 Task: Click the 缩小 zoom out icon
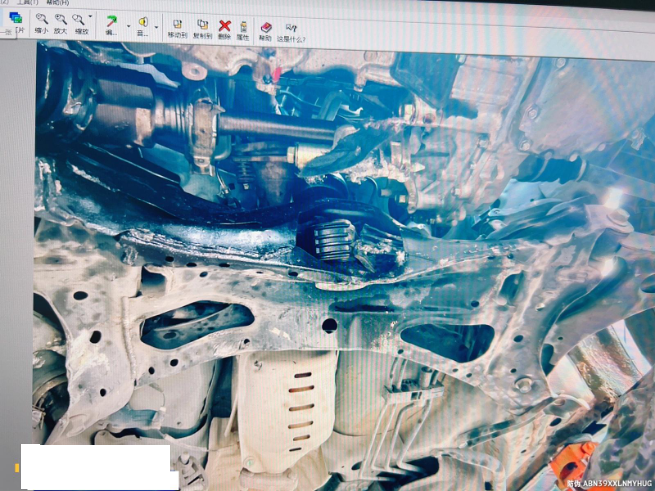[x=42, y=20]
